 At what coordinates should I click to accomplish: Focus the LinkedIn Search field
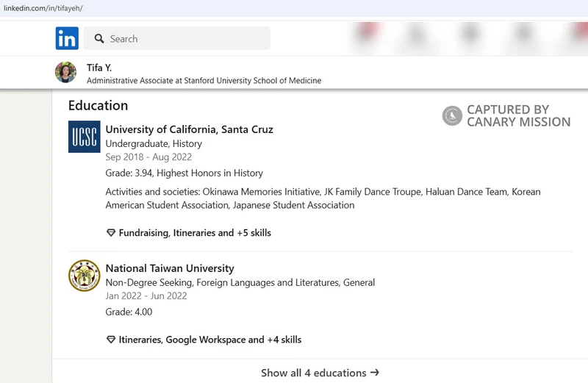176,38
